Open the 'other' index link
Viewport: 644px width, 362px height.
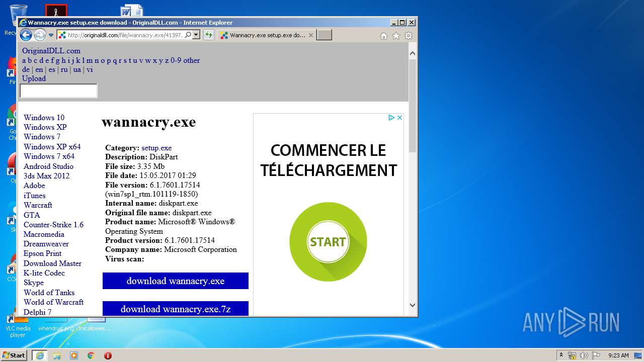(192, 60)
